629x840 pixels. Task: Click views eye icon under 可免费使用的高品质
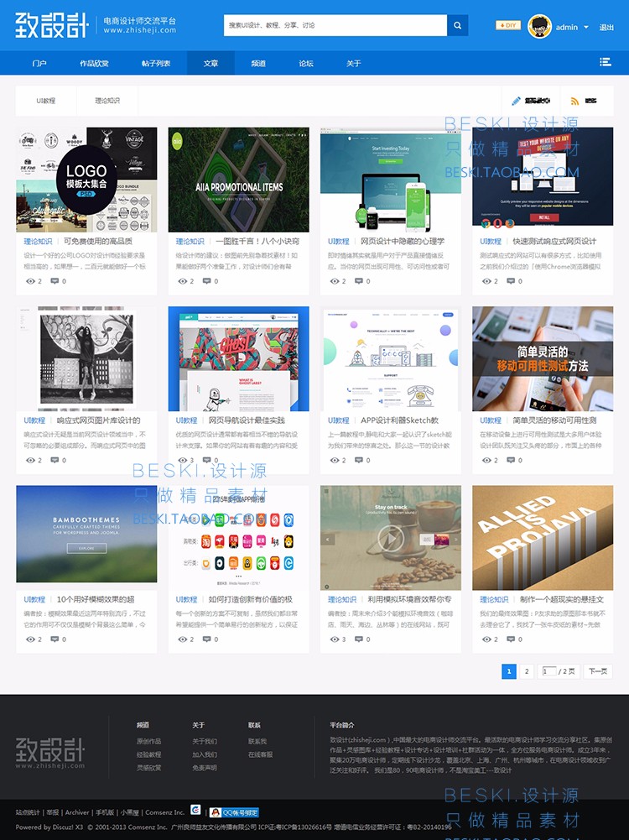click(30, 281)
